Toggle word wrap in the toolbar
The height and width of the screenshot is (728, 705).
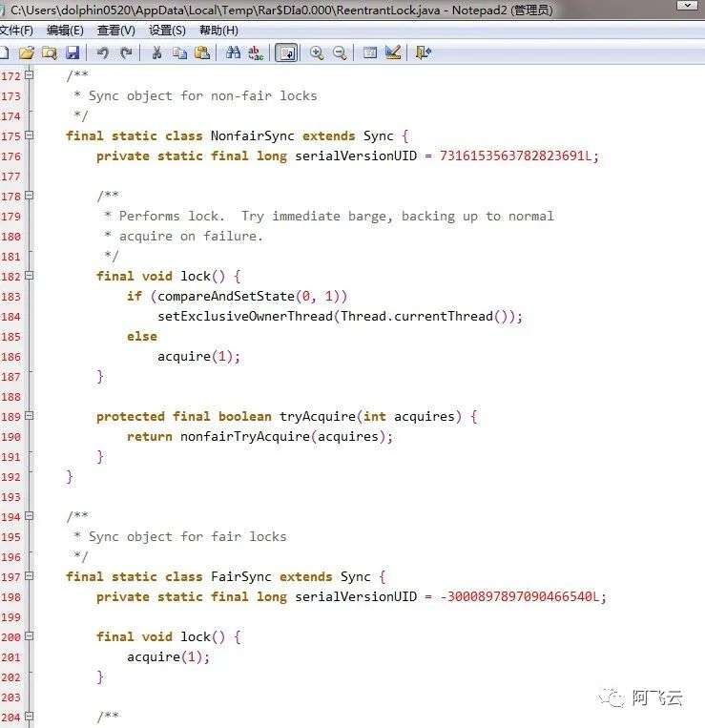(286, 52)
